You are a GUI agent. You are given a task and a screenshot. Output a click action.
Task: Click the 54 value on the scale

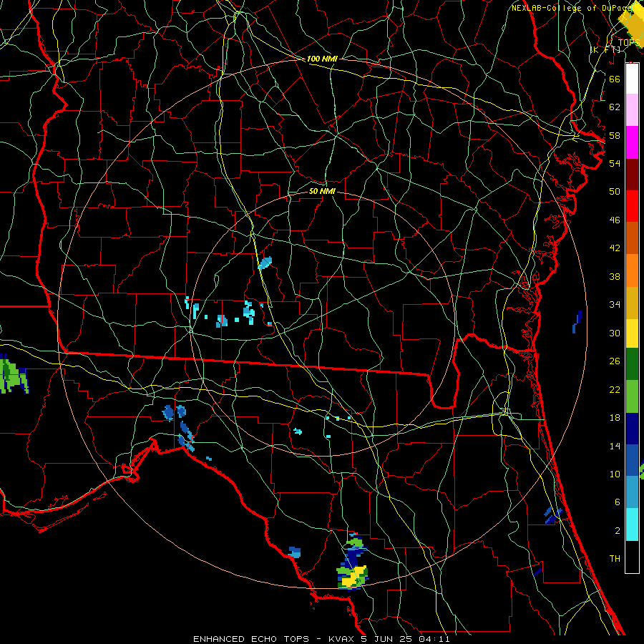click(x=615, y=163)
